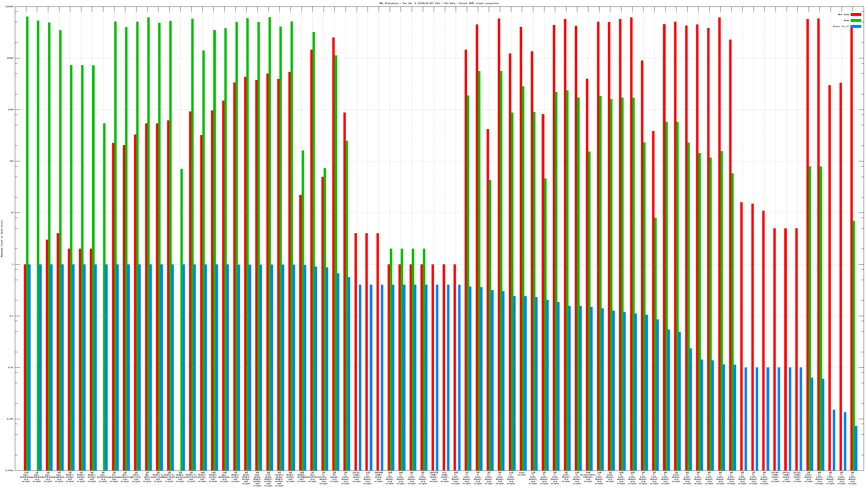
Task: Click the 'Message Count or Spam Score' axis title
Action: tap(2, 239)
